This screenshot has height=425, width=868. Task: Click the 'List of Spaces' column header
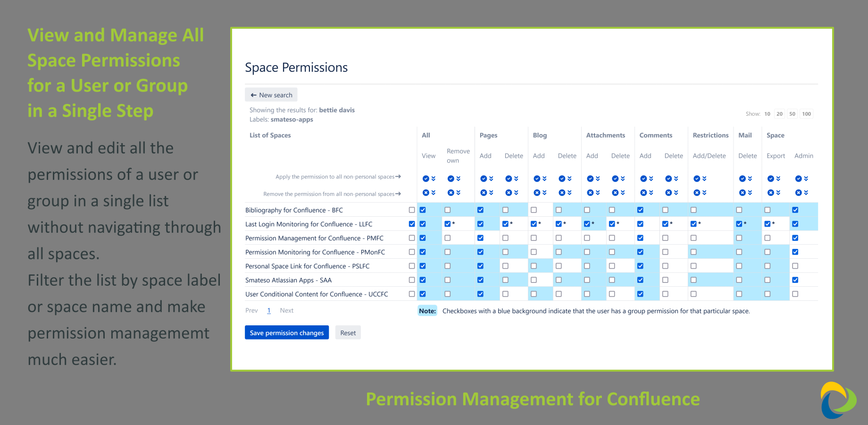(x=270, y=135)
